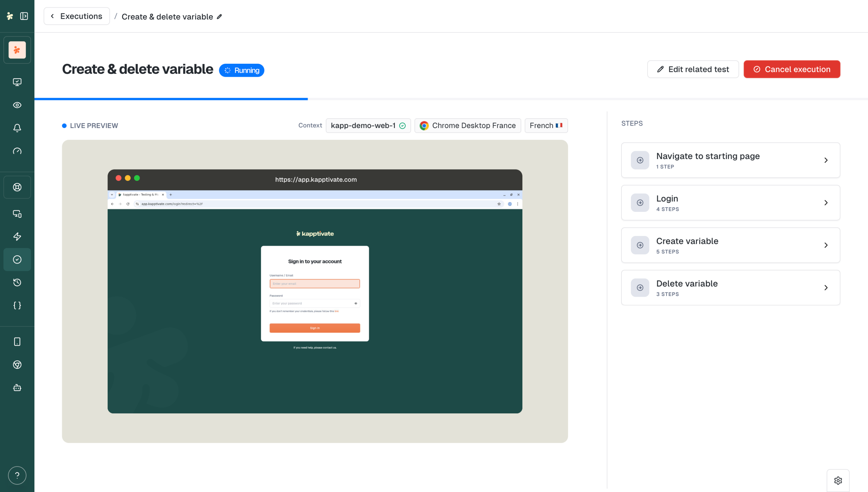
Task: Click the Chrome Desktop France chip
Action: pos(468,126)
